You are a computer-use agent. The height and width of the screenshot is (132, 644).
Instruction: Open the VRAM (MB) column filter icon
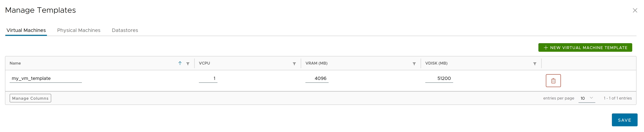[x=414, y=64]
